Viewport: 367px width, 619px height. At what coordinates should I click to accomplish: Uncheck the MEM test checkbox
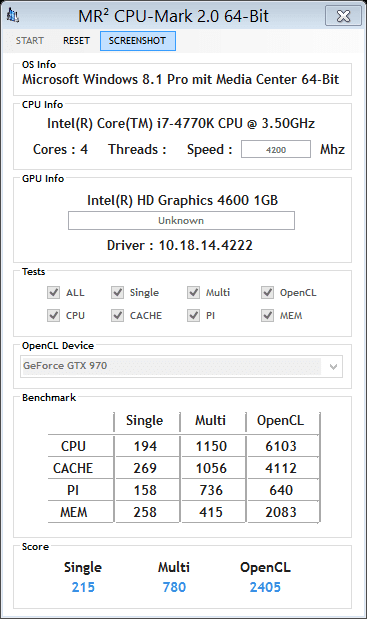point(267,315)
